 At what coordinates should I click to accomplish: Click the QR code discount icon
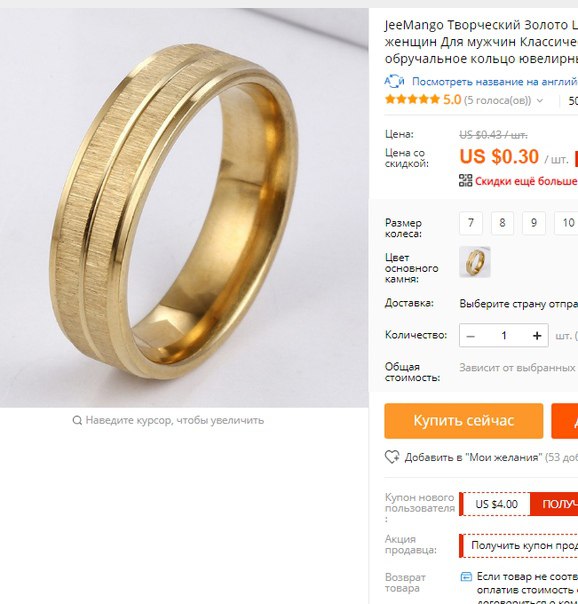coord(466,180)
